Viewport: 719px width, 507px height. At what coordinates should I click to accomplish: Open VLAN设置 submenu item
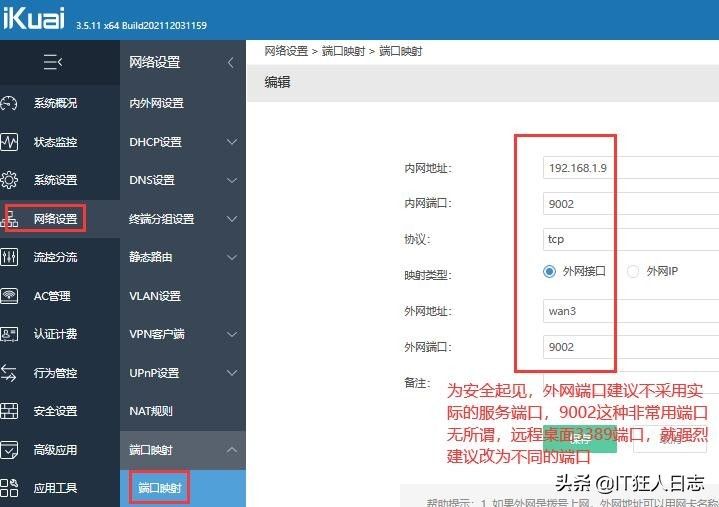[x=155, y=296]
